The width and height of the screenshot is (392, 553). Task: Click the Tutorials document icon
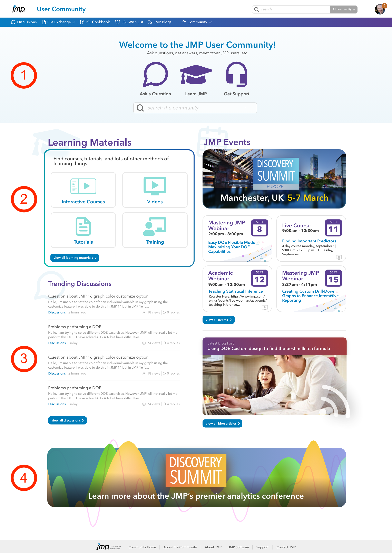[x=83, y=225]
